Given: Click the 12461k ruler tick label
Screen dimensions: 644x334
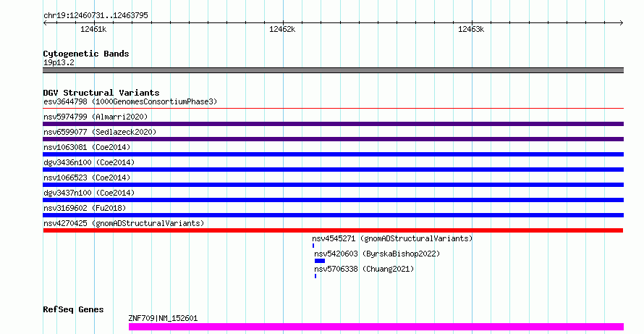Looking at the screenshot, I should pyautogui.click(x=93, y=29).
